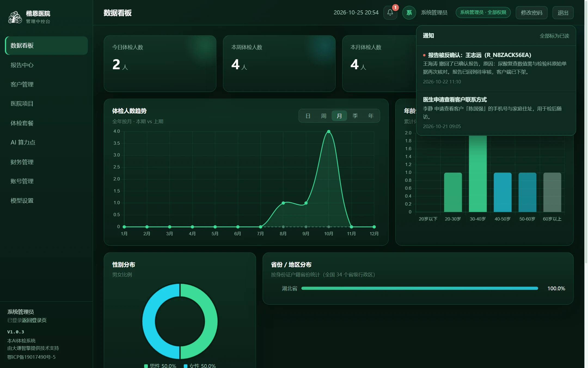Image resolution: width=588 pixels, height=368 pixels.
Task: Click the 女性 legend color marker
Action: coord(186,366)
